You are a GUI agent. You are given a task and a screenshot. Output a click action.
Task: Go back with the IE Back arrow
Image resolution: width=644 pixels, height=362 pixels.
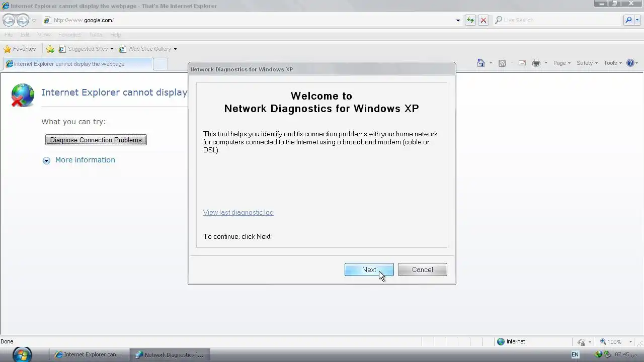(9, 20)
